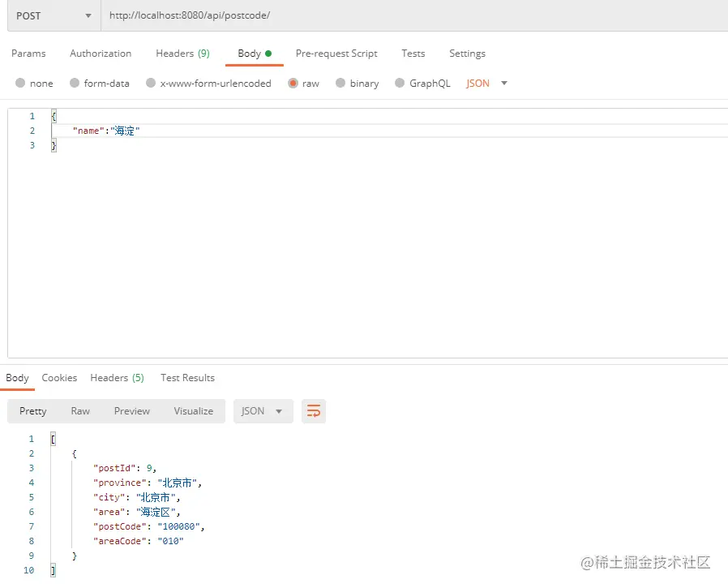The height and width of the screenshot is (588, 728).
Task: Open the Authorization tab
Action: (101, 54)
